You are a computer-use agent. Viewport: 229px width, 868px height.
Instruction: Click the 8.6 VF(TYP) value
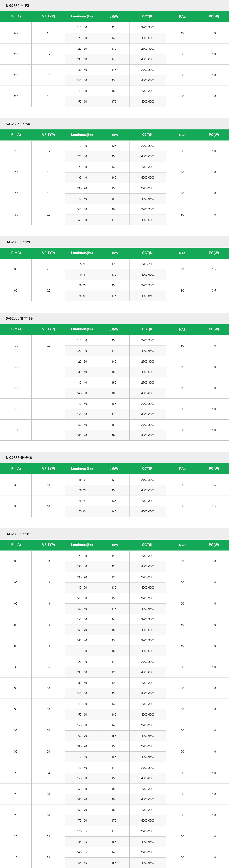click(48, 430)
